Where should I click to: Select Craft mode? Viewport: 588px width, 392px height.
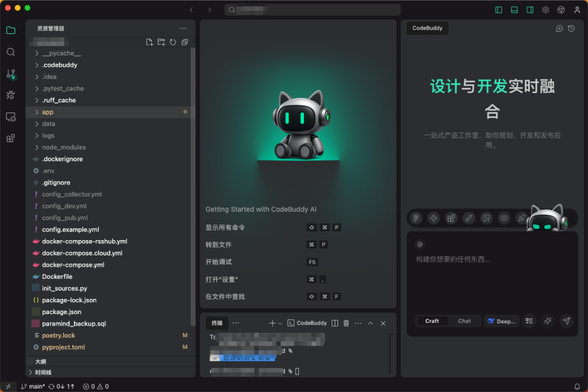432,321
